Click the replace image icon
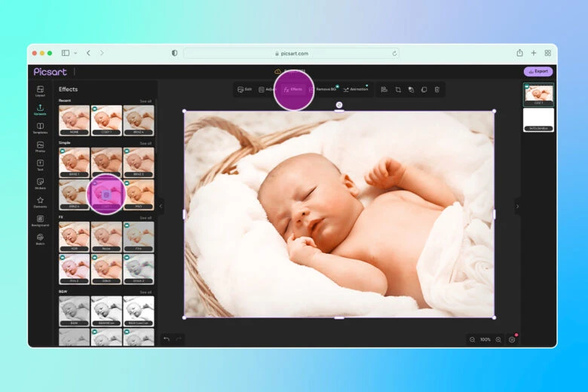This screenshot has width=588, height=392. pos(411,90)
